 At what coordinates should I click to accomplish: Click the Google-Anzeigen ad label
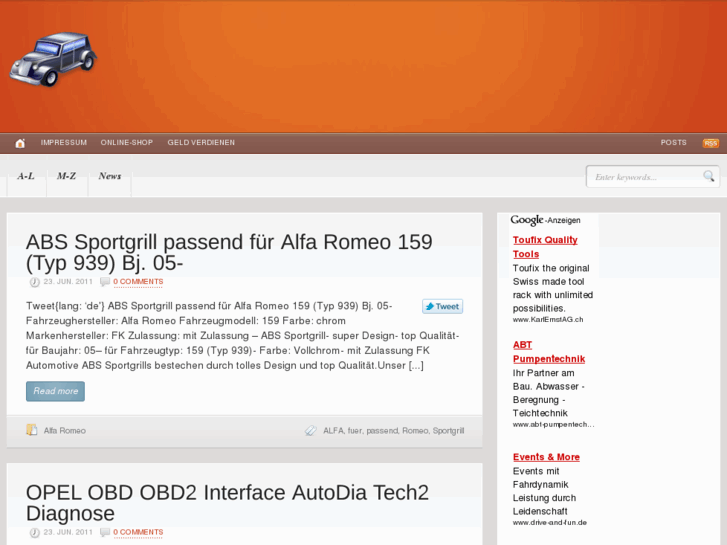point(545,220)
